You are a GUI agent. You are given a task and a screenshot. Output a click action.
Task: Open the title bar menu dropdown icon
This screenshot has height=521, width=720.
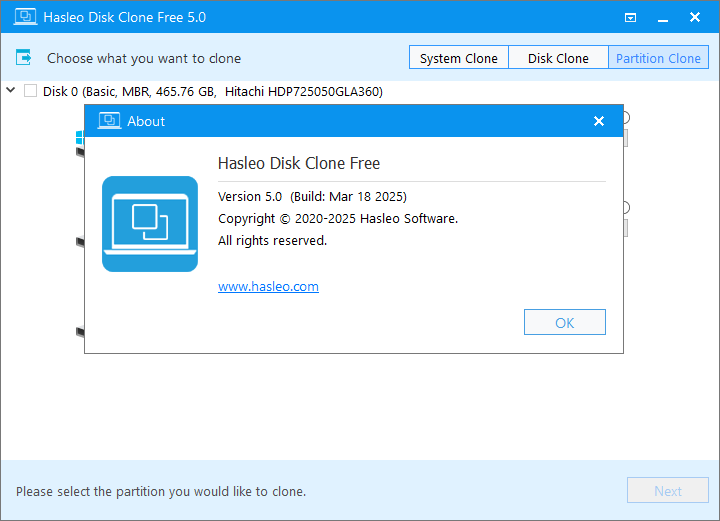(x=630, y=17)
